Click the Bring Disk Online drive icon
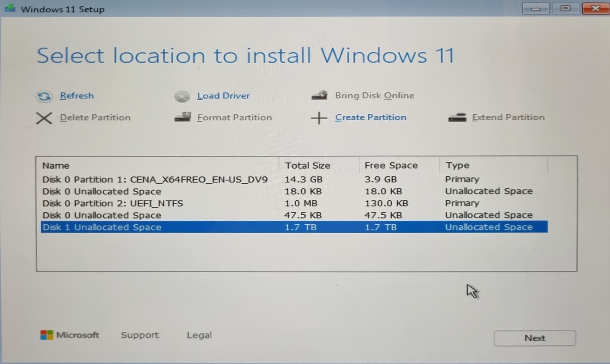 pyautogui.click(x=320, y=95)
